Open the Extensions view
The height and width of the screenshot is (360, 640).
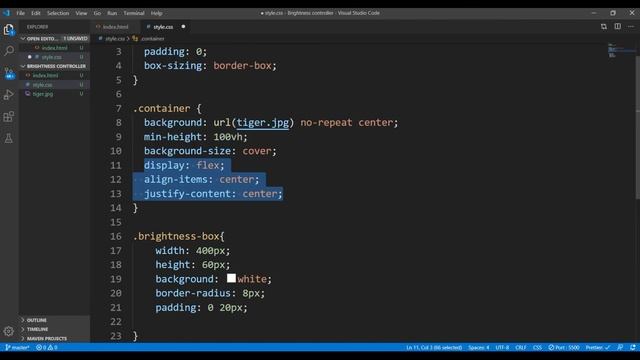9,117
